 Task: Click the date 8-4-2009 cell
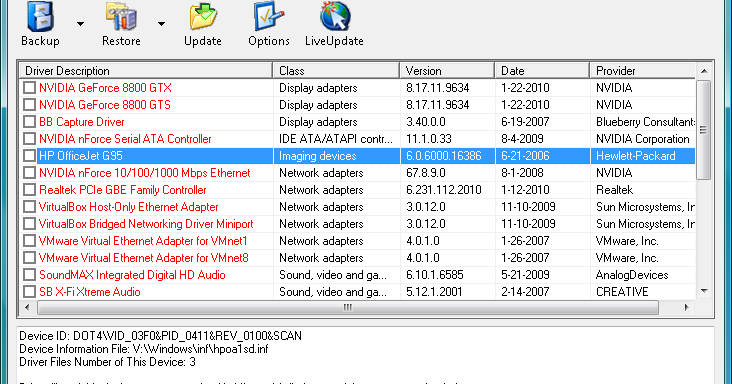click(522, 139)
